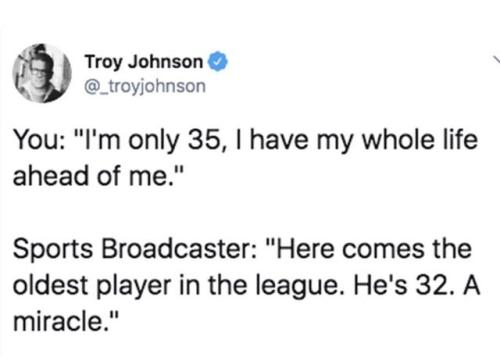
Task: Select the phrase "whole life"
Action: [x=420, y=139]
